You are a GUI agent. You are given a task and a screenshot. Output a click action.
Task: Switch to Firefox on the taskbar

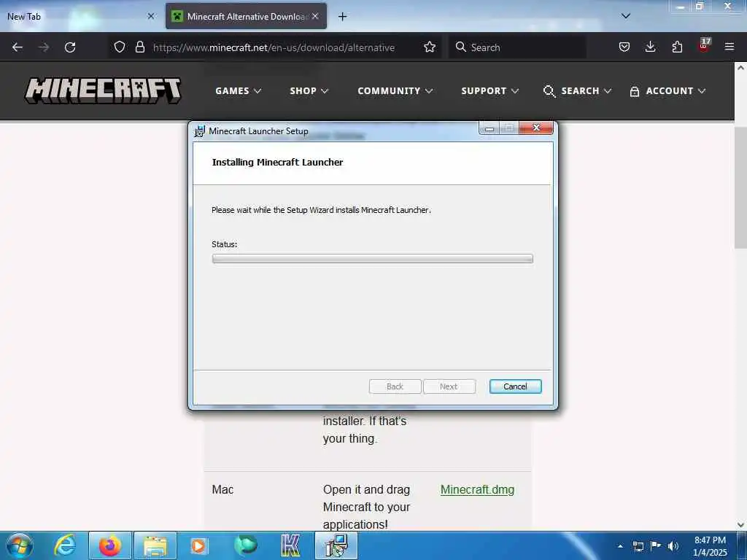109,545
